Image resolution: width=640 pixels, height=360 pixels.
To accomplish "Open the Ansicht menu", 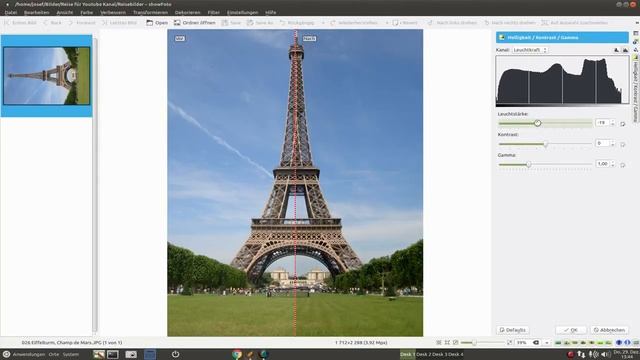I will (x=64, y=12).
